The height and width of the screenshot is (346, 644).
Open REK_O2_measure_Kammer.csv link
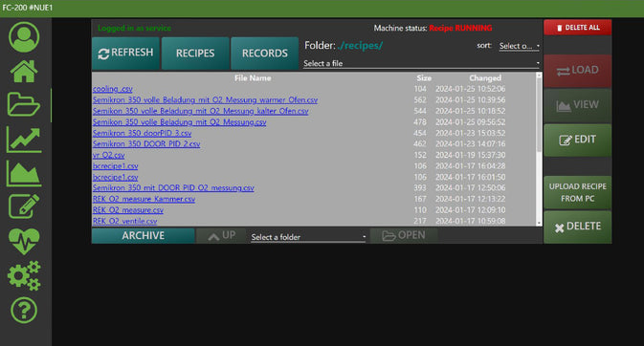(x=144, y=199)
